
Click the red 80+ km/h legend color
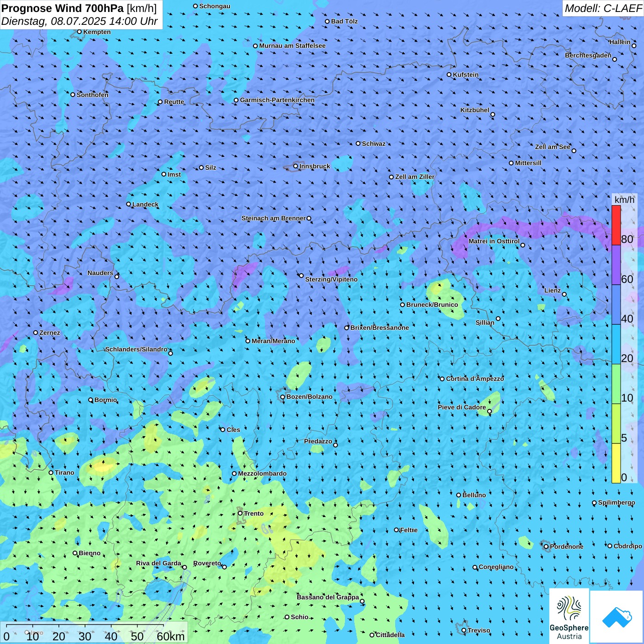click(x=616, y=225)
